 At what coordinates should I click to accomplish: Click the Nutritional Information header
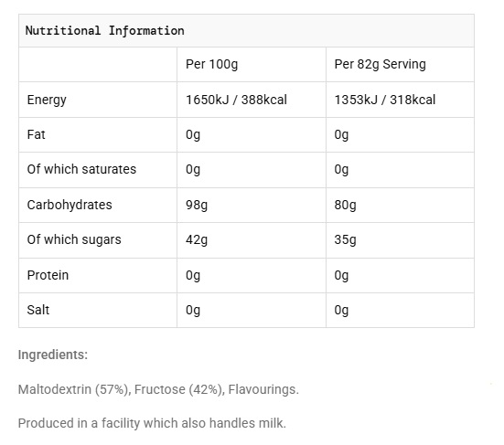tap(105, 31)
